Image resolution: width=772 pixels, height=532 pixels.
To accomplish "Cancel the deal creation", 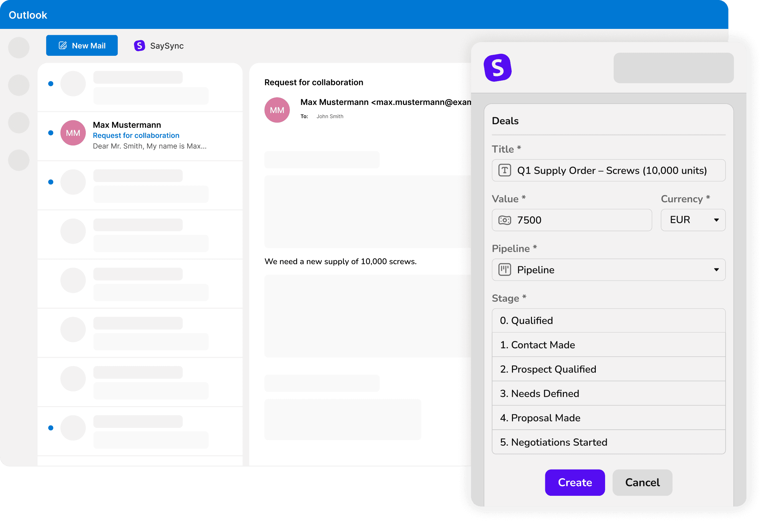I will pos(642,482).
